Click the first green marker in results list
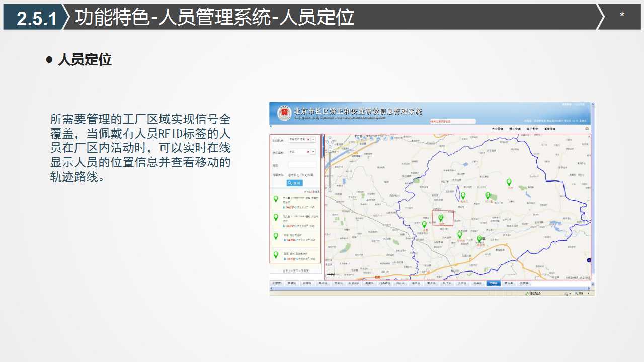Screen dimensions: 644x362 pyautogui.click(x=276, y=199)
